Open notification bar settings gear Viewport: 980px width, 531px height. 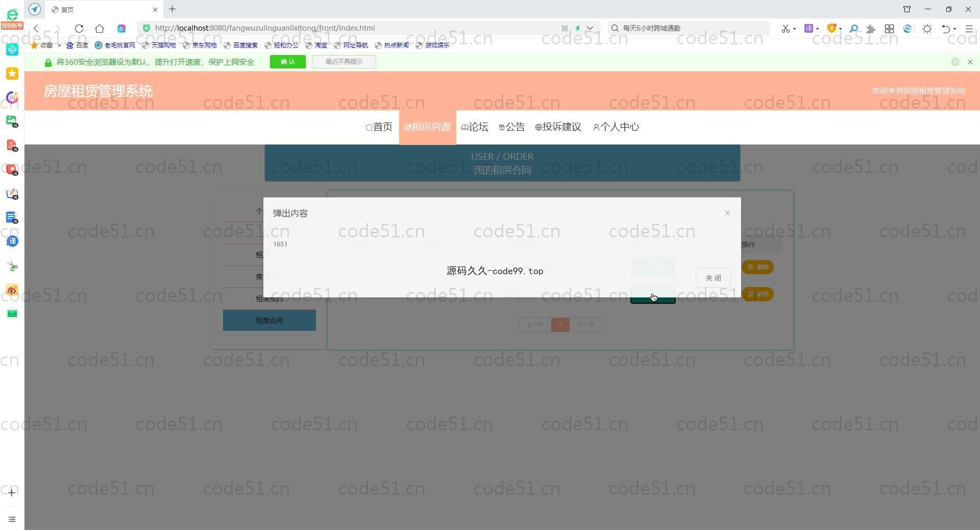pyautogui.click(x=955, y=62)
